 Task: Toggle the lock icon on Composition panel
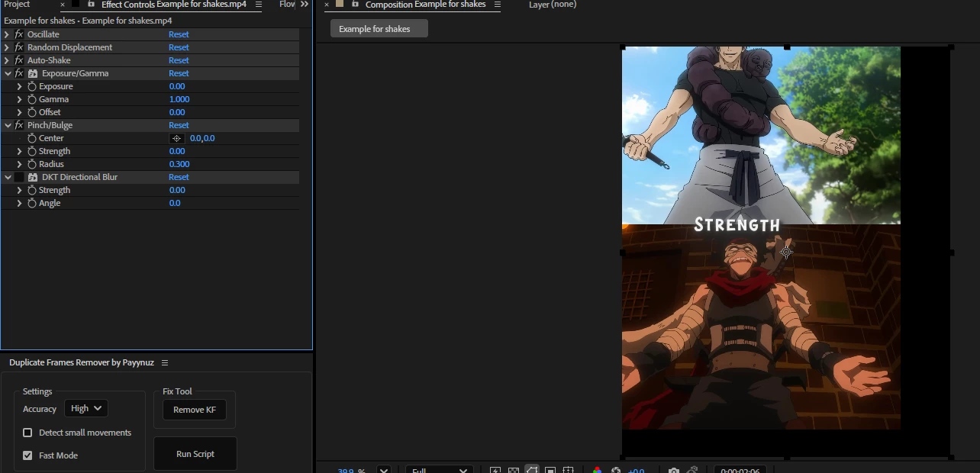(355, 5)
